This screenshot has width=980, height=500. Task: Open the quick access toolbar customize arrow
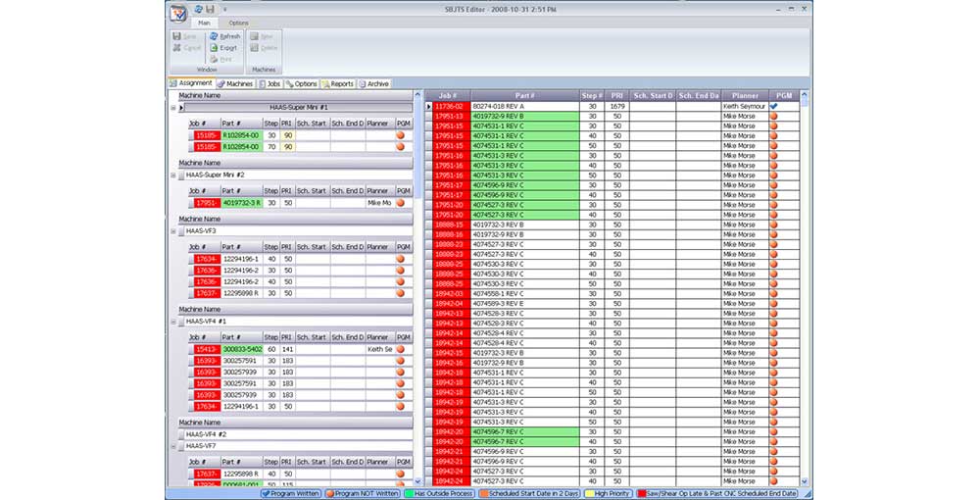[225, 10]
